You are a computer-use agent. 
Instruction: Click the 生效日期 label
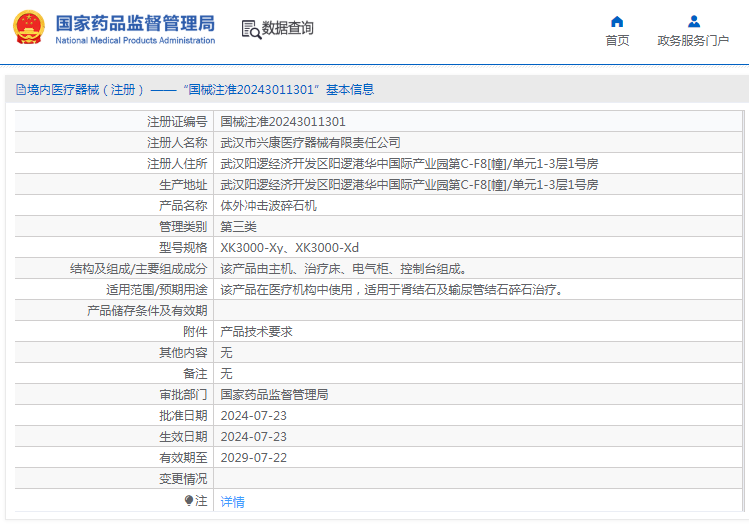click(183, 437)
